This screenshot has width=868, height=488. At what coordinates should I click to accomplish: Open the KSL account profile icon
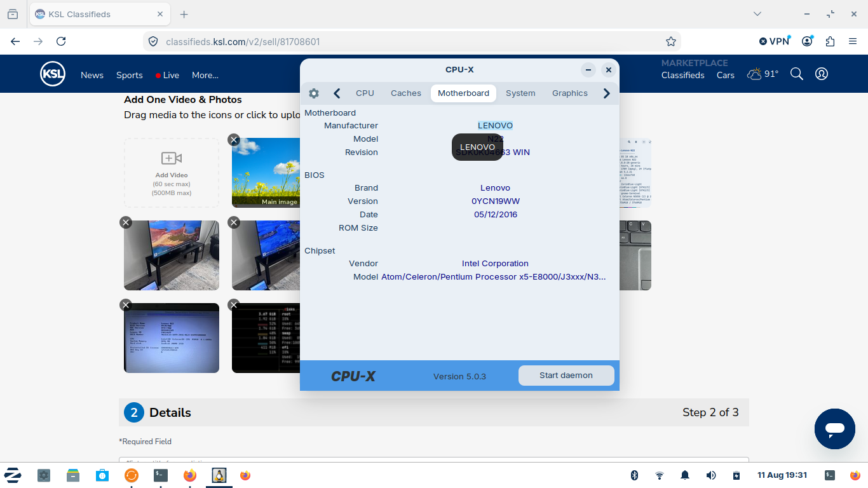click(x=822, y=74)
